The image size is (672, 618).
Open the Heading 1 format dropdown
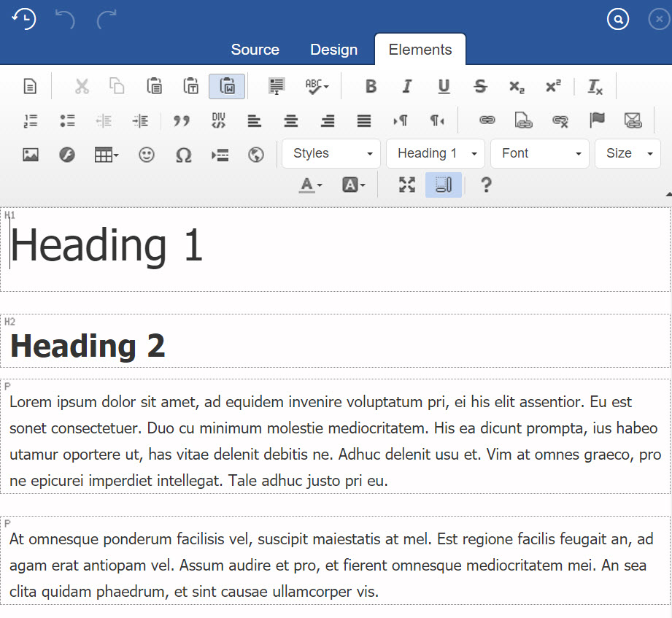436,153
